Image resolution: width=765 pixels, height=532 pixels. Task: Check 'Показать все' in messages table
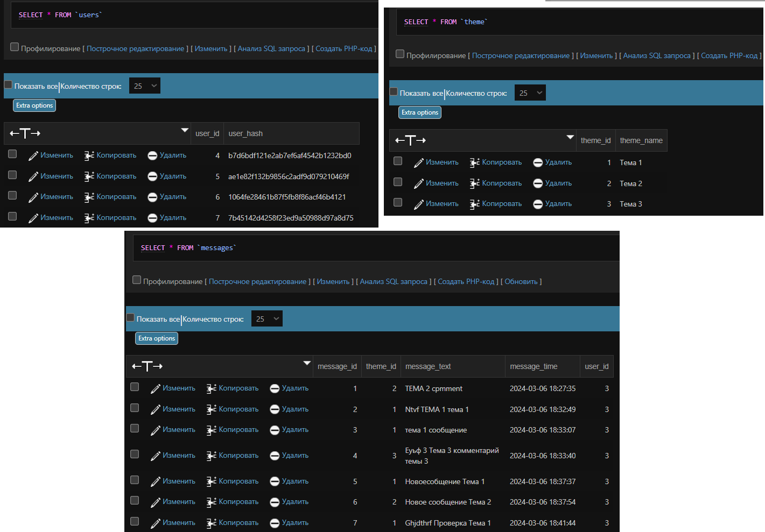130,318
